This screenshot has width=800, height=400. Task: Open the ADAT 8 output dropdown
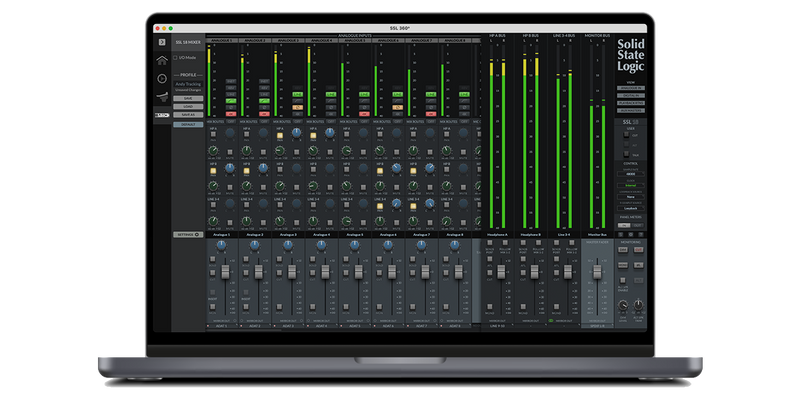tap(455, 326)
